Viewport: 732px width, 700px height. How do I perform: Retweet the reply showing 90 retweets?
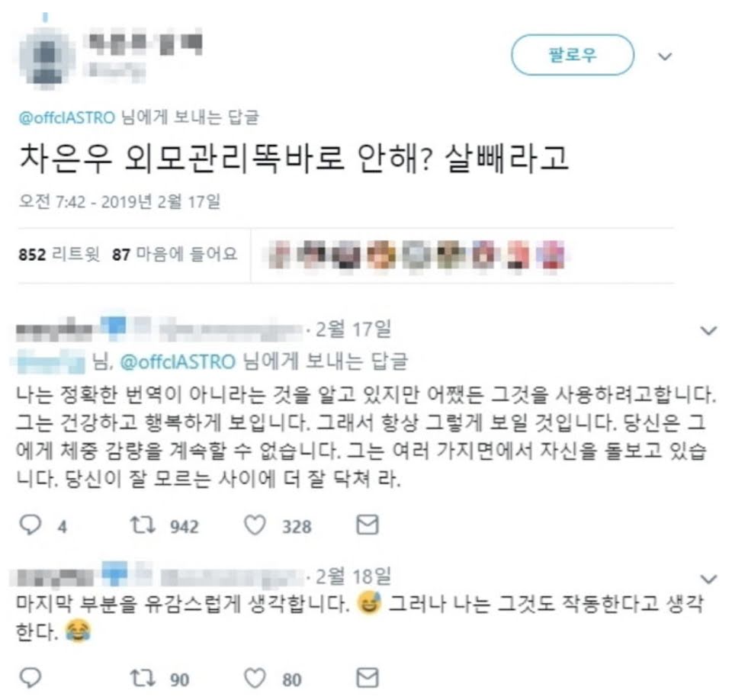(143, 678)
